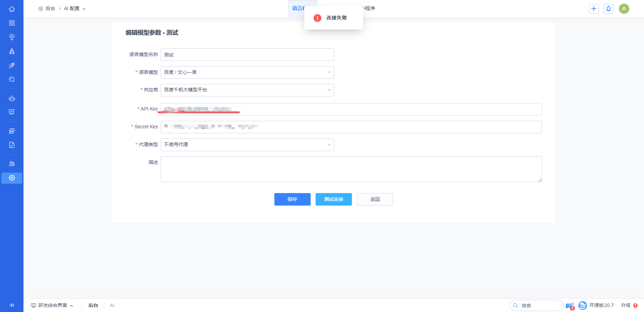Switch to the 后台 tab in bottom bar
The width and height of the screenshot is (644, 312).
point(93,305)
